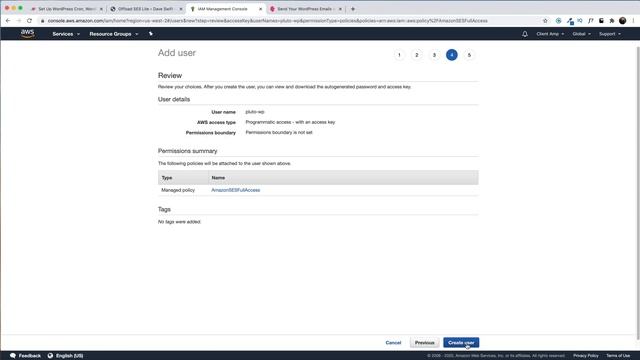This screenshot has width=640, height=360.
Task: Close the Send Your WordPress Emails tab
Action: [340, 9]
